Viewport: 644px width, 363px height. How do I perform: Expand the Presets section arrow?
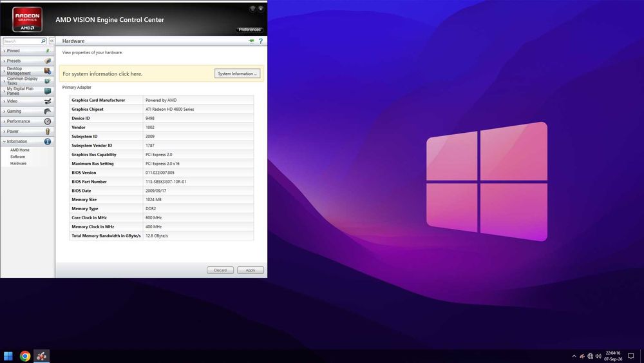[x=4, y=61]
